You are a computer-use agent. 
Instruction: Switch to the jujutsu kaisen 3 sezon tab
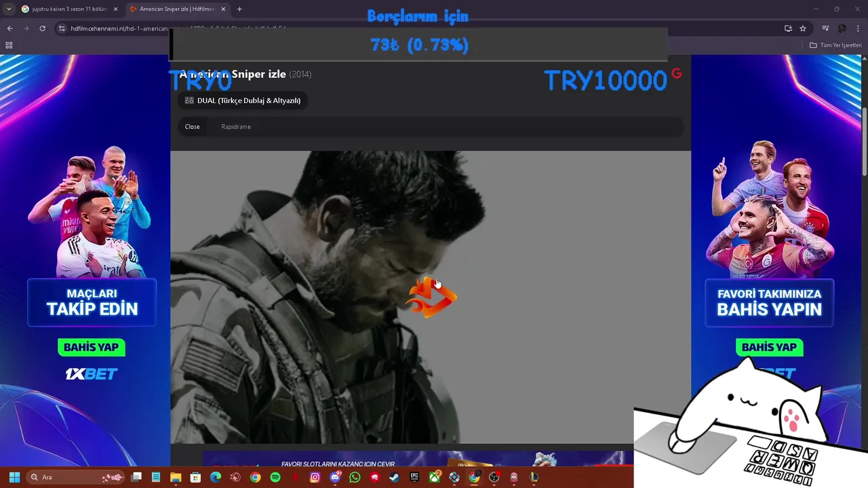click(x=68, y=9)
